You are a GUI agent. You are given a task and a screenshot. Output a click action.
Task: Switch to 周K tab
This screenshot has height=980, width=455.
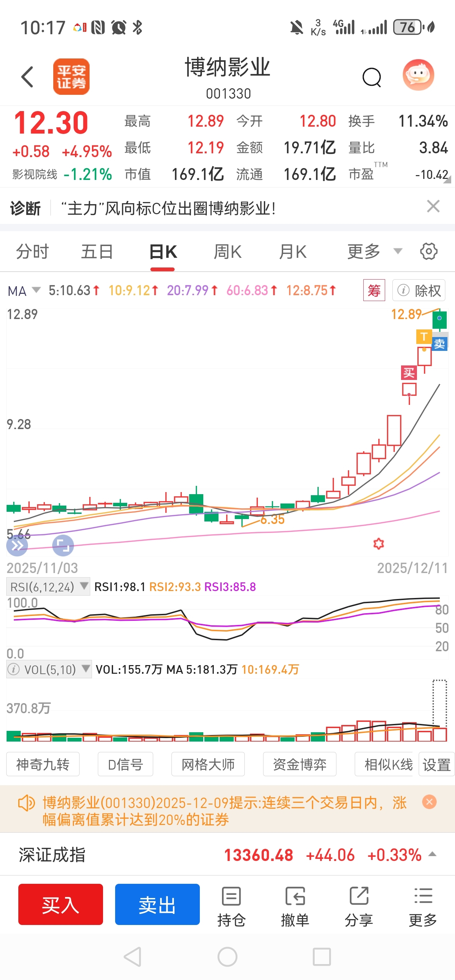click(x=227, y=252)
